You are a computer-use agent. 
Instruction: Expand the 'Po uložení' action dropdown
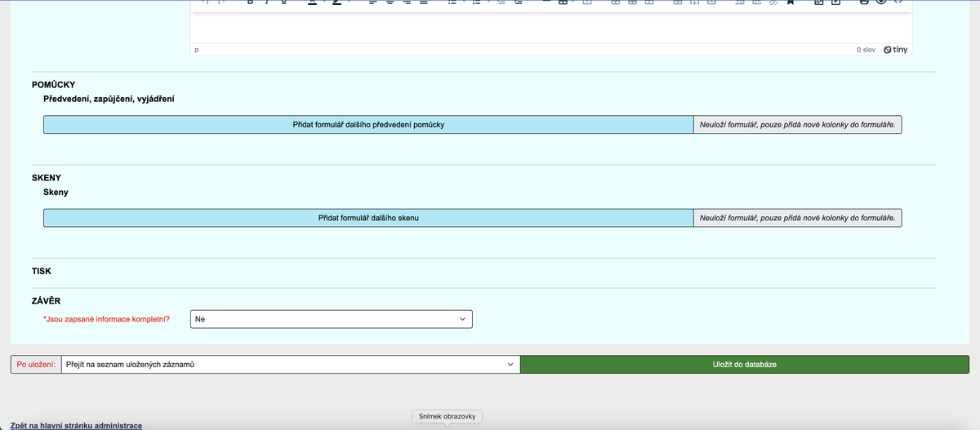290,365
